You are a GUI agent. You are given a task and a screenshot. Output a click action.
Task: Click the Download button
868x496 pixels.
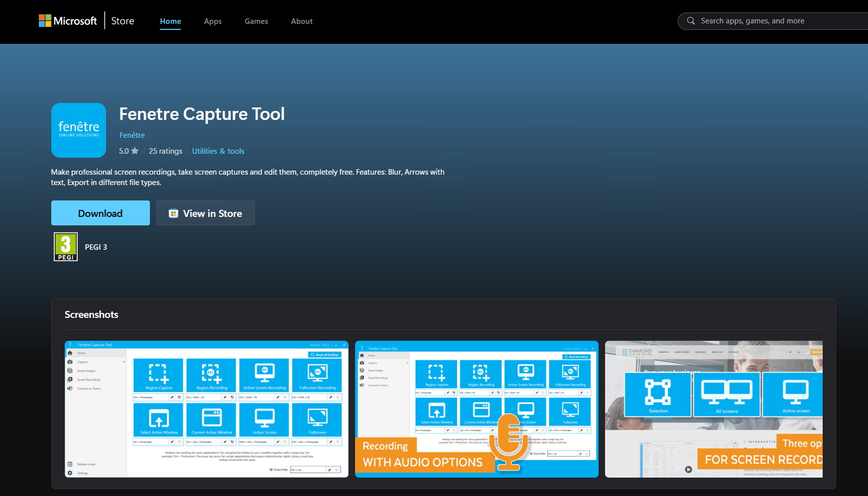(x=100, y=213)
